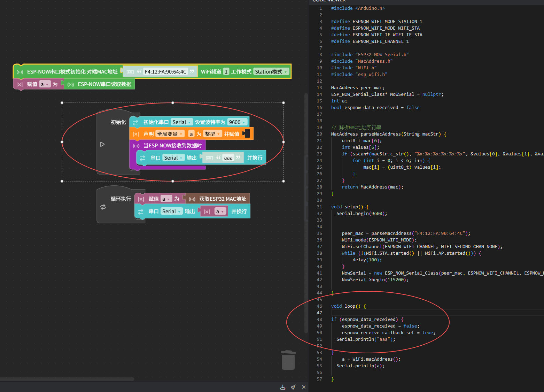
Task: Open the Station模式 work mode dropdown
Action: (271, 72)
